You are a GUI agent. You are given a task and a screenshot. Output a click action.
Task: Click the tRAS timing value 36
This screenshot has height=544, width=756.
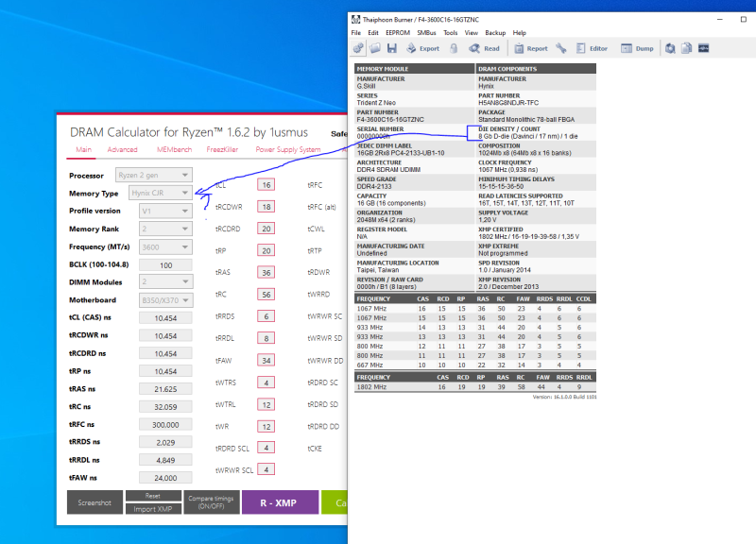pos(266,272)
